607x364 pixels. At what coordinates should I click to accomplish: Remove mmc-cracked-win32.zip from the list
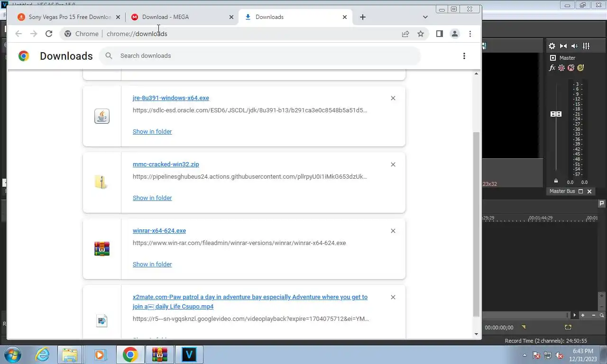[x=393, y=164]
